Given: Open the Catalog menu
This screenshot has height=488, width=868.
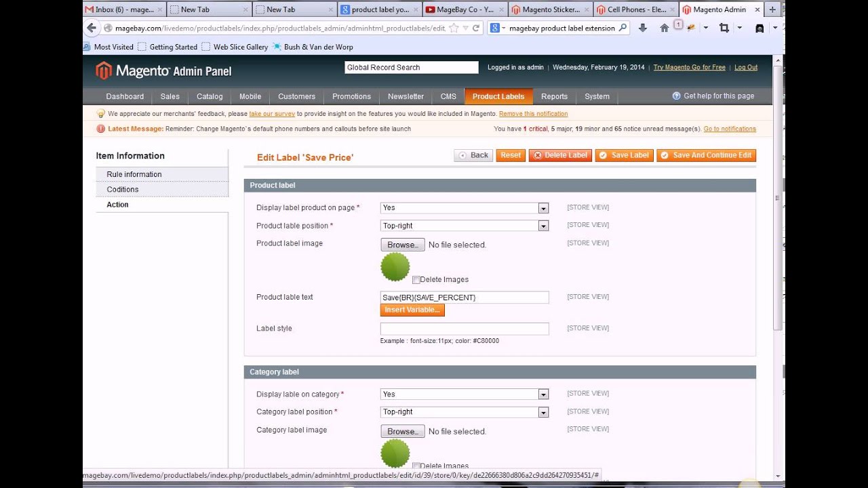Looking at the screenshot, I should (210, 96).
